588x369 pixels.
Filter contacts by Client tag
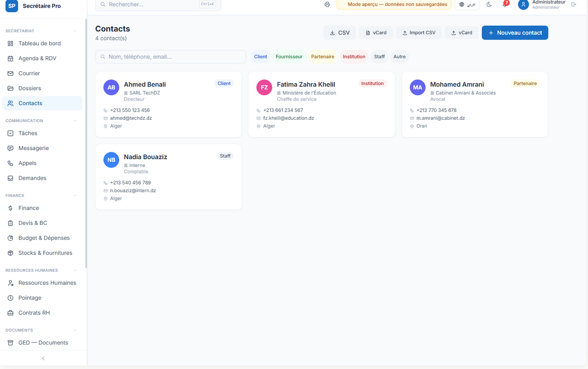coord(260,57)
